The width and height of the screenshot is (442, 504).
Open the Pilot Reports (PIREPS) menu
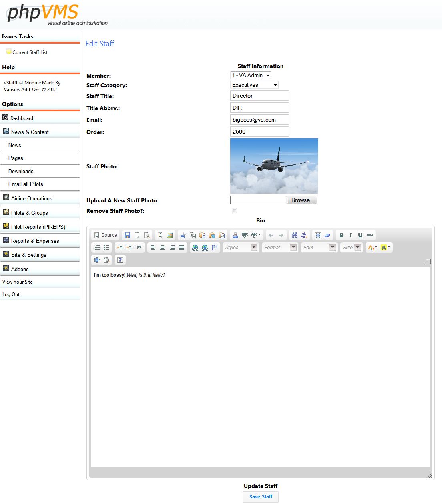(x=40, y=227)
